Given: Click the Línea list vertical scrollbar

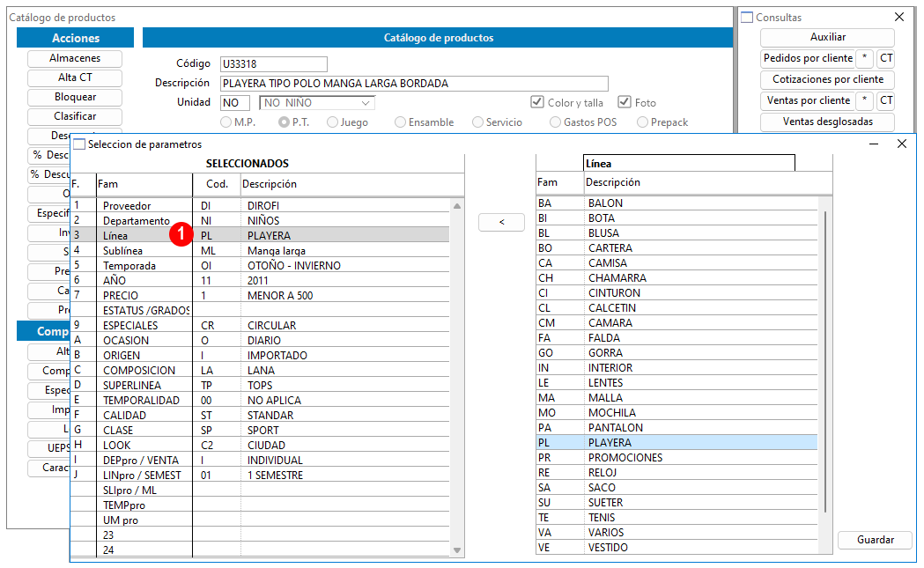Looking at the screenshot, I should pos(825,362).
